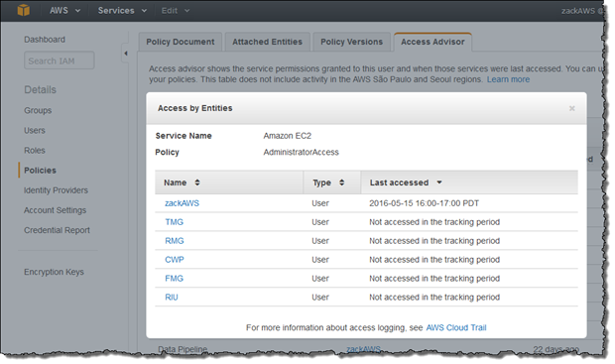Image resolution: width=615 pixels, height=364 pixels.
Task: Click the Search IAM input field
Action: coord(60,61)
